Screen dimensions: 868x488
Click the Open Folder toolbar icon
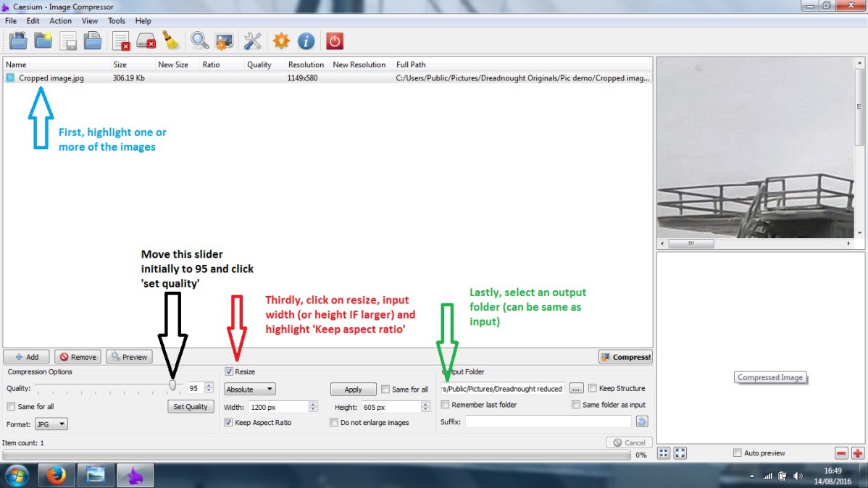tap(43, 41)
